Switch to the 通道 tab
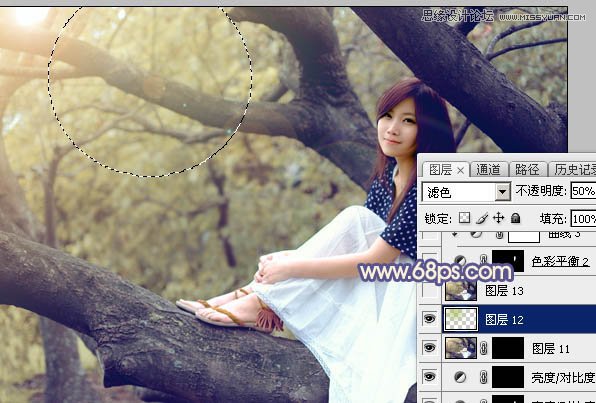Image resolution: width=596 pixels, height=403 pixels. (488, 170)
